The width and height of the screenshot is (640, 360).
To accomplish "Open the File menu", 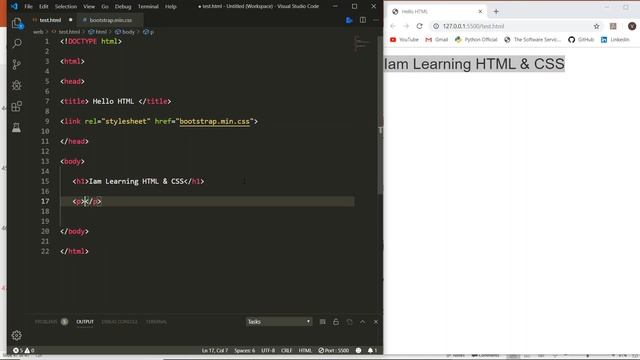I will 28,7.
